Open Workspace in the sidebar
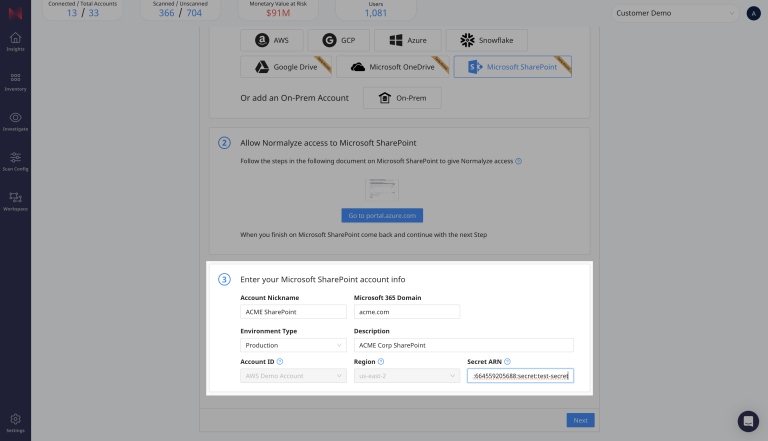768x441 pixels. (15, 199)
